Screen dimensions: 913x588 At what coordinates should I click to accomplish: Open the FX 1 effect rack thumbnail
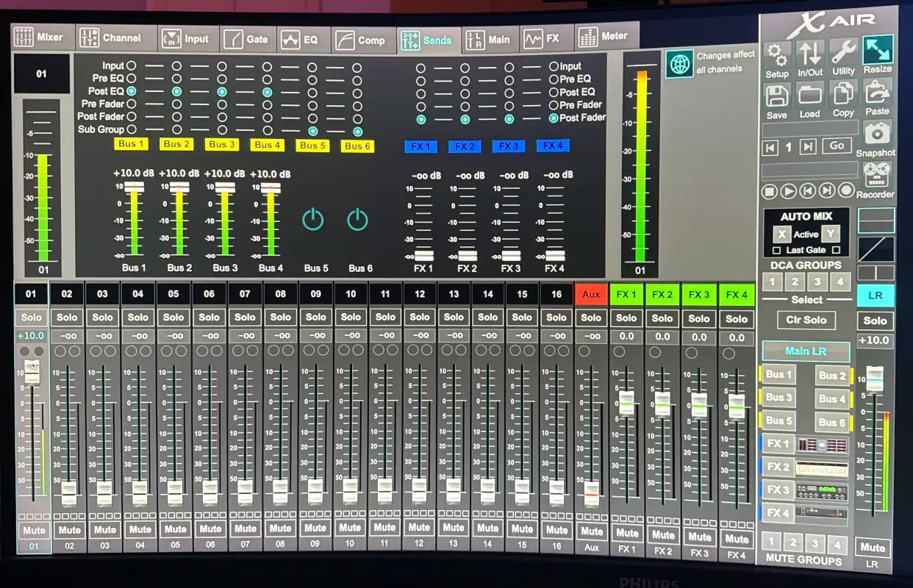point(823,445)
